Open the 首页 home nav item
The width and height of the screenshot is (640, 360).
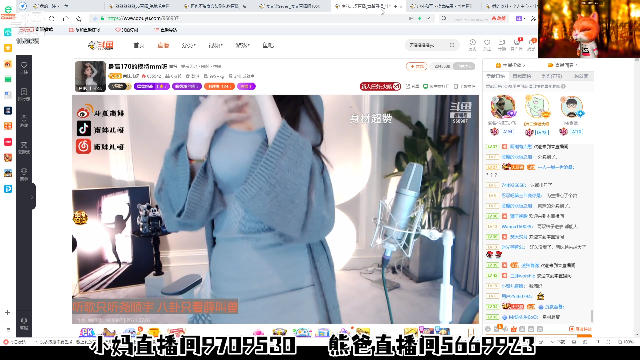[139, 45]
